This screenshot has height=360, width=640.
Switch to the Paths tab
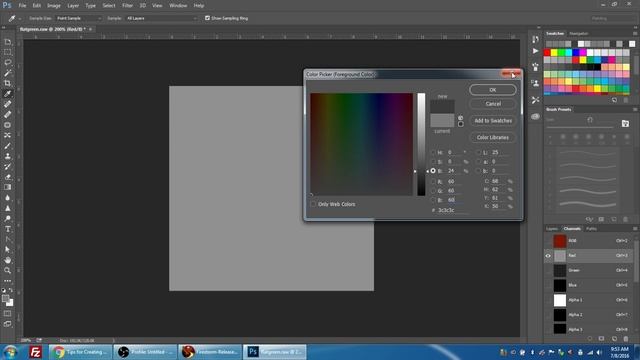click(x=591, y=229)
